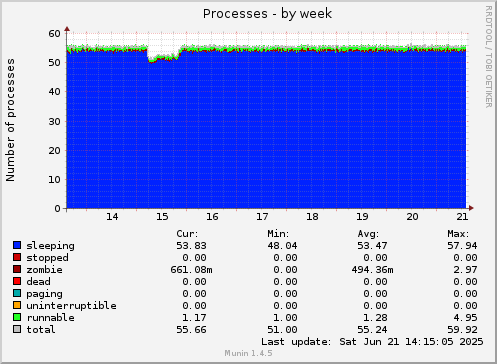Click the x-axis label 21
The image size is (497, 364).
click(x=462, y=217)
